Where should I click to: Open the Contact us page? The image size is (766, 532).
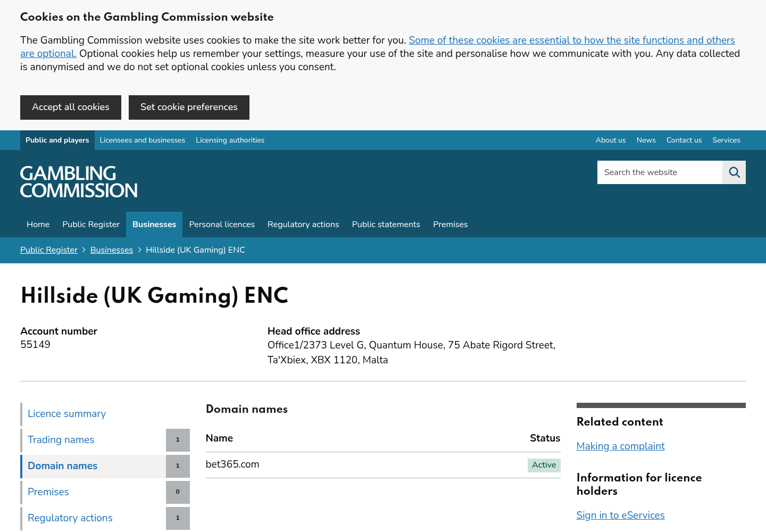684,140
